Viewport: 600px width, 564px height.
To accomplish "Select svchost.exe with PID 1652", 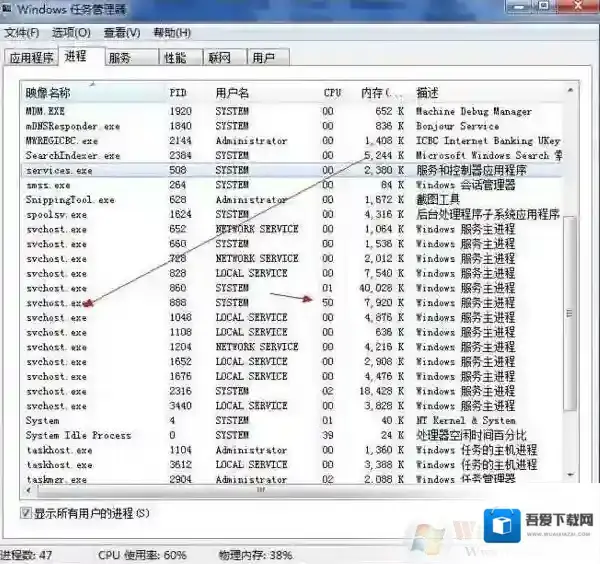I will (292, 362).
